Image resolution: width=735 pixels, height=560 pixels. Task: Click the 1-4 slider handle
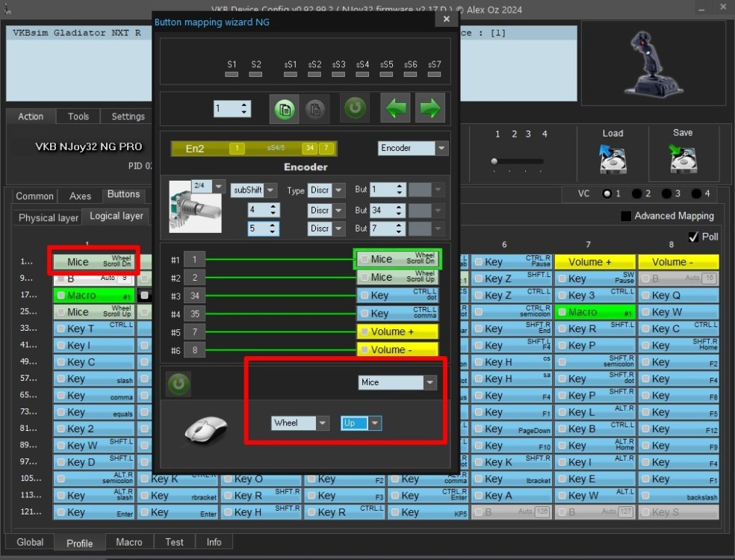click(x=494, y=161)
